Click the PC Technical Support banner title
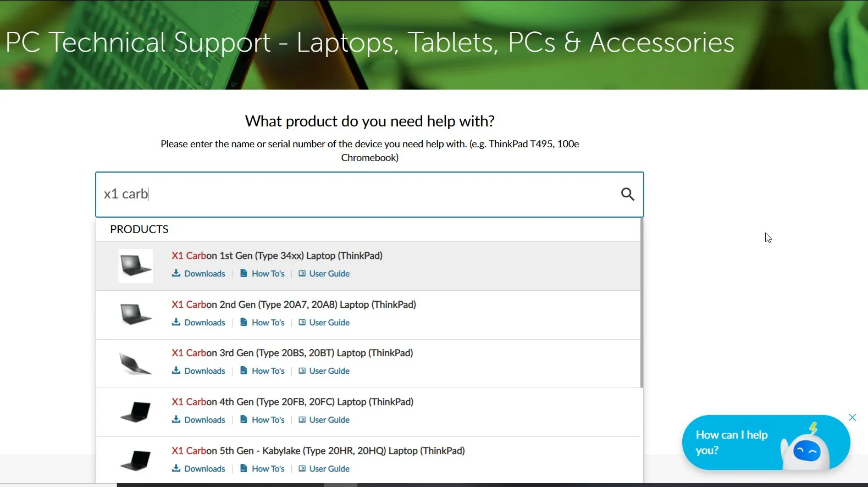The width and height of the screenshot is (868, 487). click(370, 42)
